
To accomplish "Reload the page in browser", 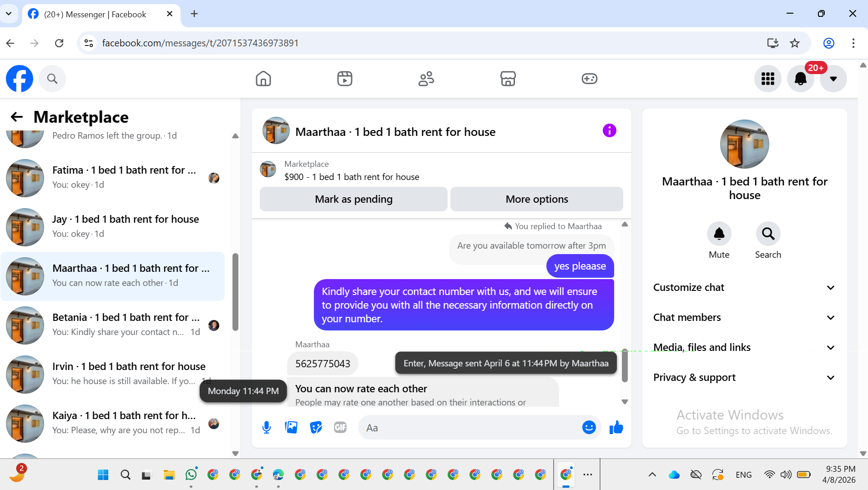I will click(x=59, y=43).
